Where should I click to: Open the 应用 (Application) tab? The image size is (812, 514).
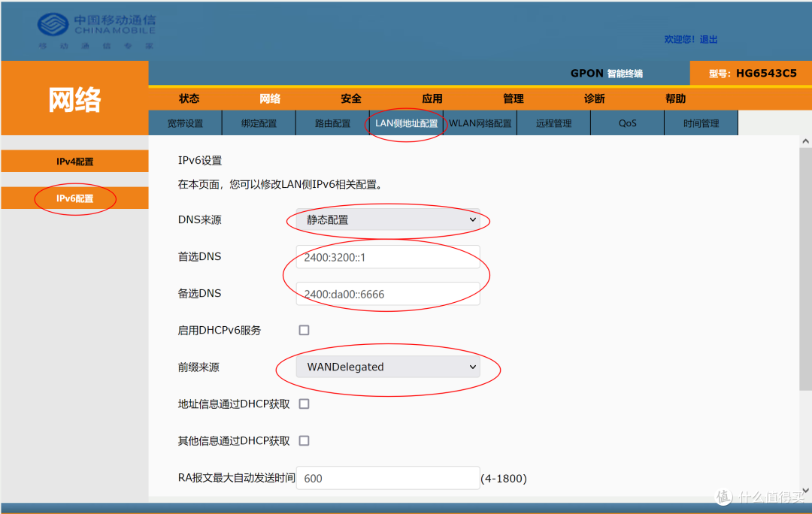click(x=432, y=98)
